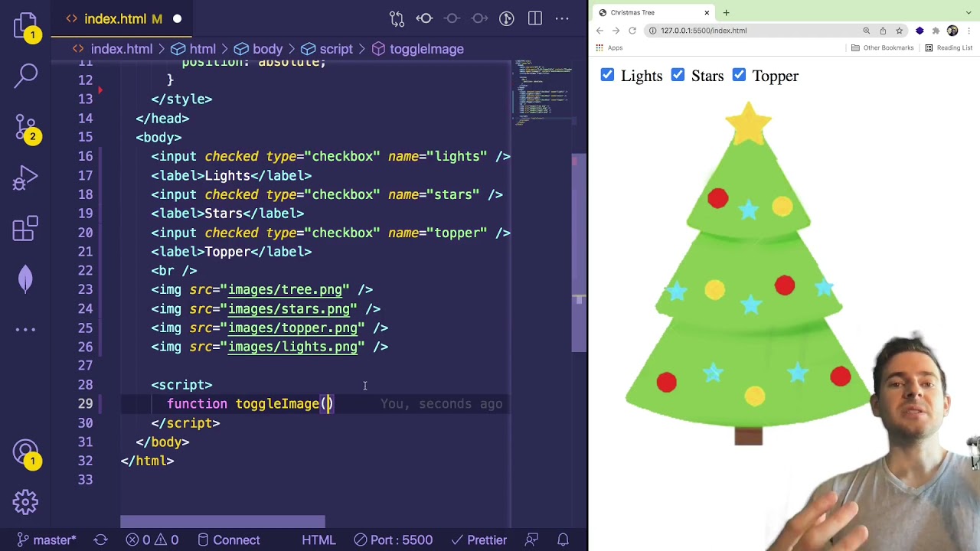The width and height of the screenshot is (980, 551).
Task: Close the Christmas Tree browser tab
Action: tap(707, 12)
